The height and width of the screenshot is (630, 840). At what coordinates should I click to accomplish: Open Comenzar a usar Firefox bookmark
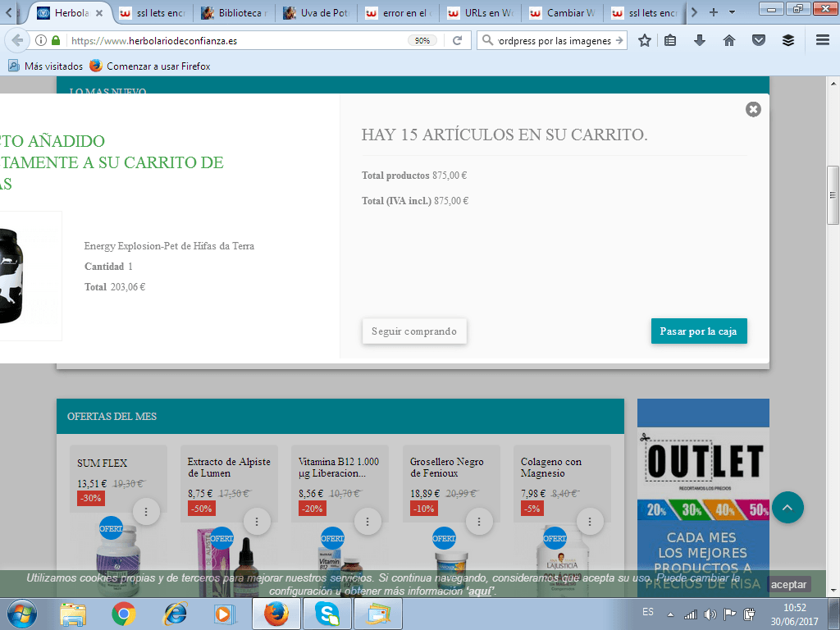(150, 66)
